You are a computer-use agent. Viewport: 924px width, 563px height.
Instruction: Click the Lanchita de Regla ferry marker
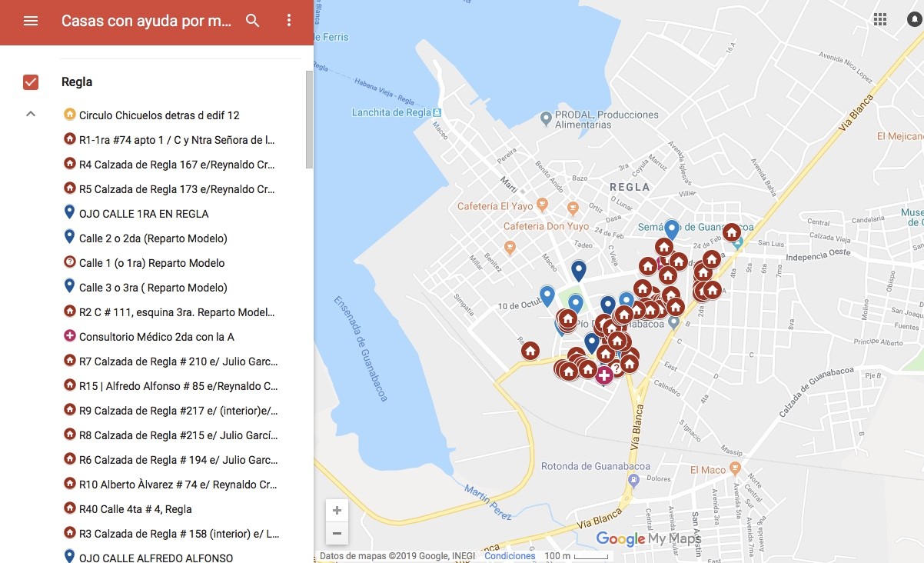[437, 113]
